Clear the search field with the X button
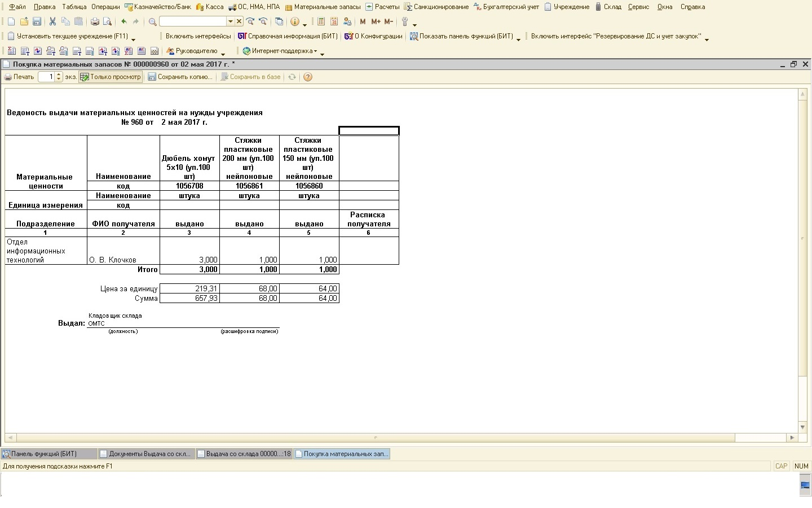 (x=239, y=21)
